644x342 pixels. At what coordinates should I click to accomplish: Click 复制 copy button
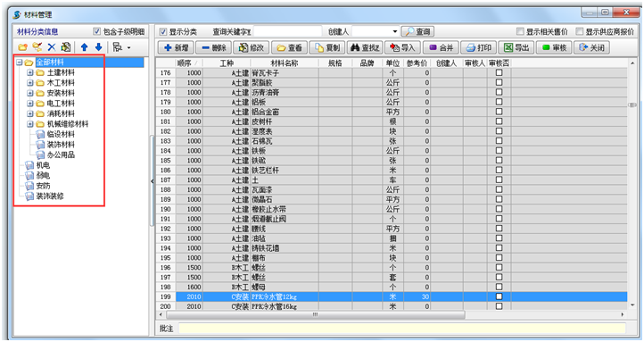click(326, 47)
